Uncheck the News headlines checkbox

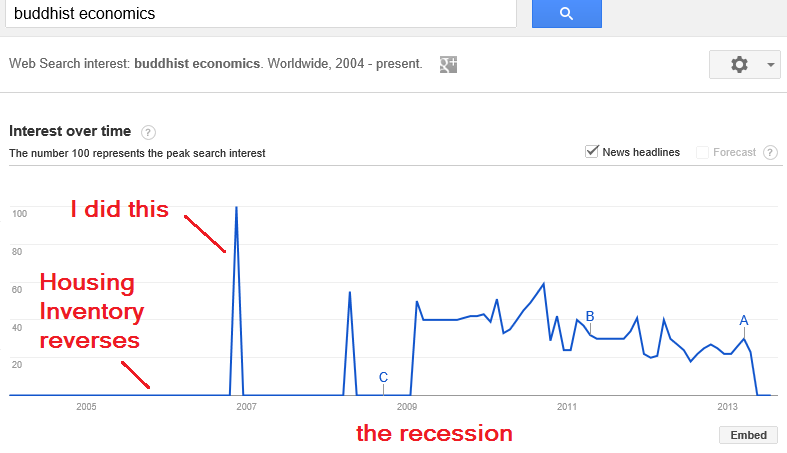tap(592, 152)
